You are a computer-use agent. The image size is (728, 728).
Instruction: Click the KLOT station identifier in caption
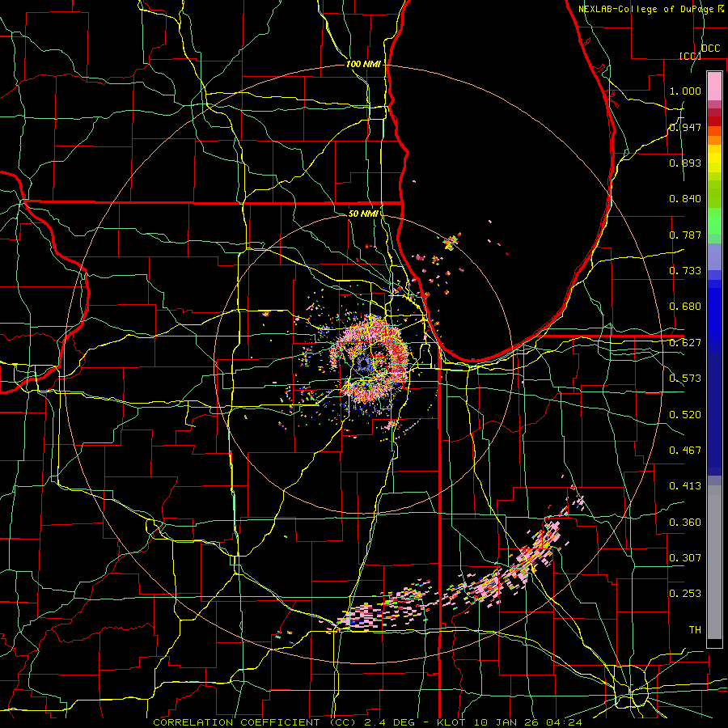[x=451, y=722]
